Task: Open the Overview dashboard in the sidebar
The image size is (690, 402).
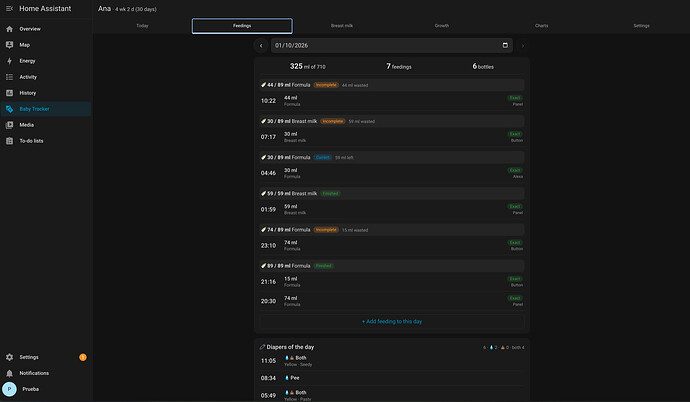Action: [46, 29]
